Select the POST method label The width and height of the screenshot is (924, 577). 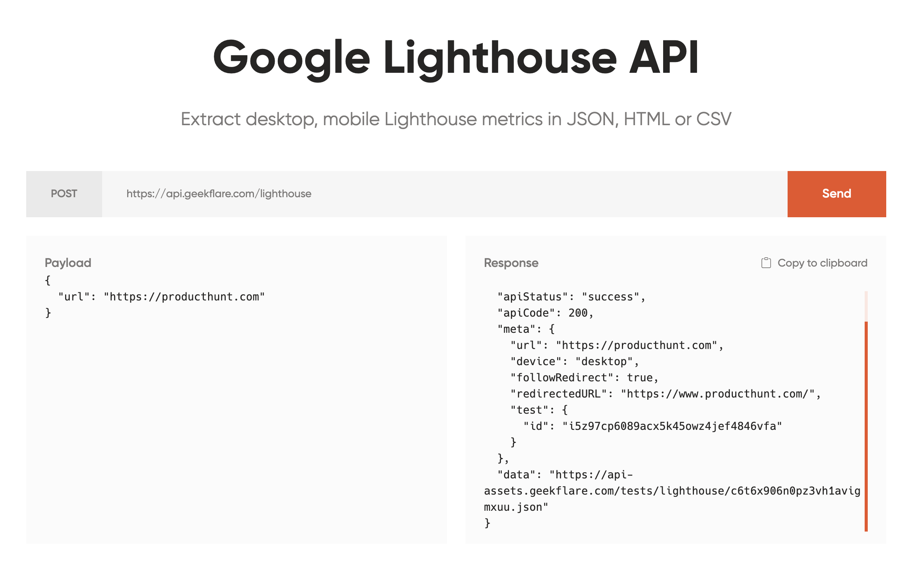[x=64, y=194]
